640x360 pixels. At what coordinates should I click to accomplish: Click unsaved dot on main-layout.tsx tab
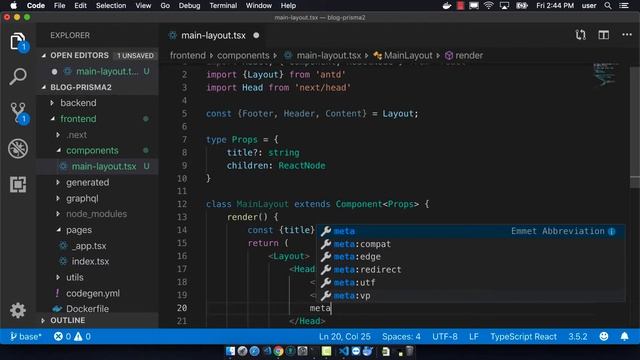tap(256, 36)
